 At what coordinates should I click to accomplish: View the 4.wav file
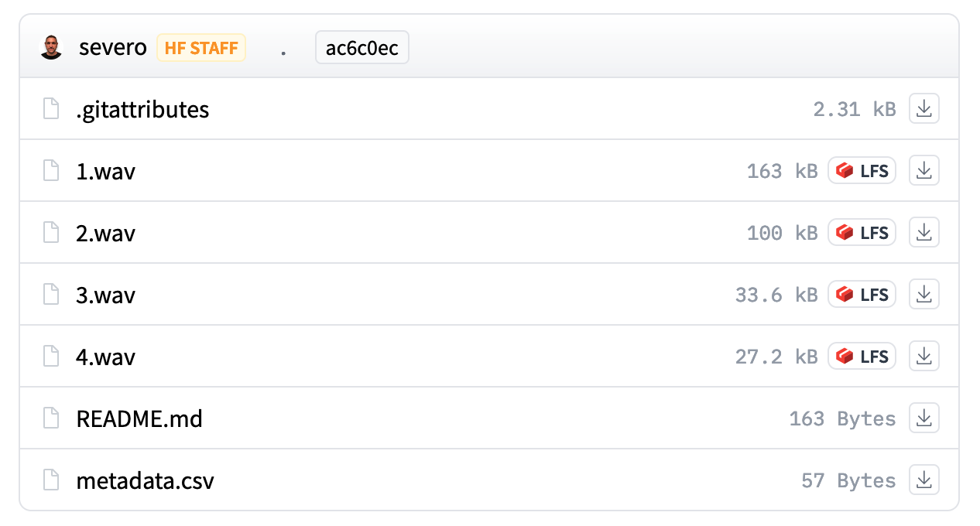[x=105, y=357]
